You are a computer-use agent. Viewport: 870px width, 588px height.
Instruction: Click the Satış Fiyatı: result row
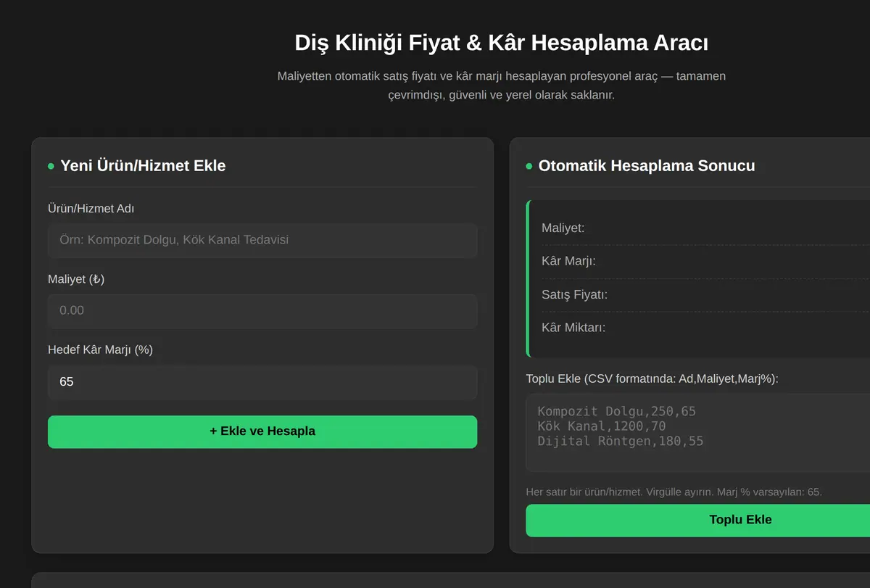click(705, 295)
